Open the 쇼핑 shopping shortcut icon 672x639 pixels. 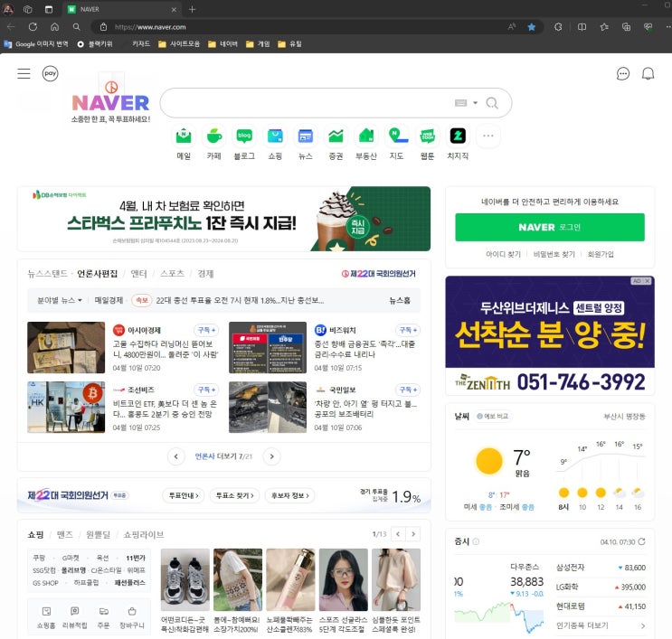click(275, 136)
